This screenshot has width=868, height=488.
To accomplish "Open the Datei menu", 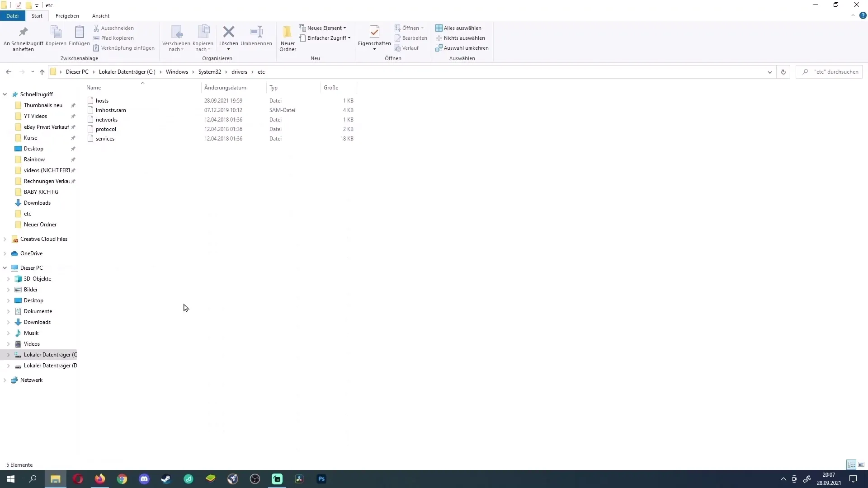I will (12, 15).
